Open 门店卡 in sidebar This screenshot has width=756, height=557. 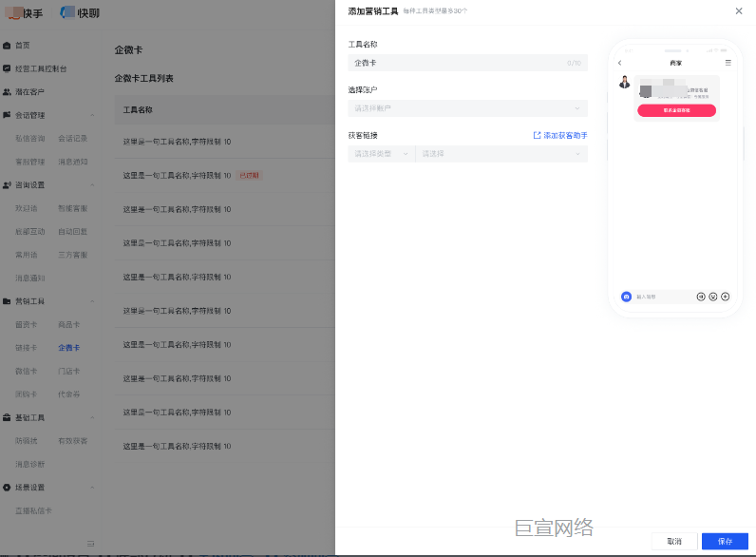(69, 371)
